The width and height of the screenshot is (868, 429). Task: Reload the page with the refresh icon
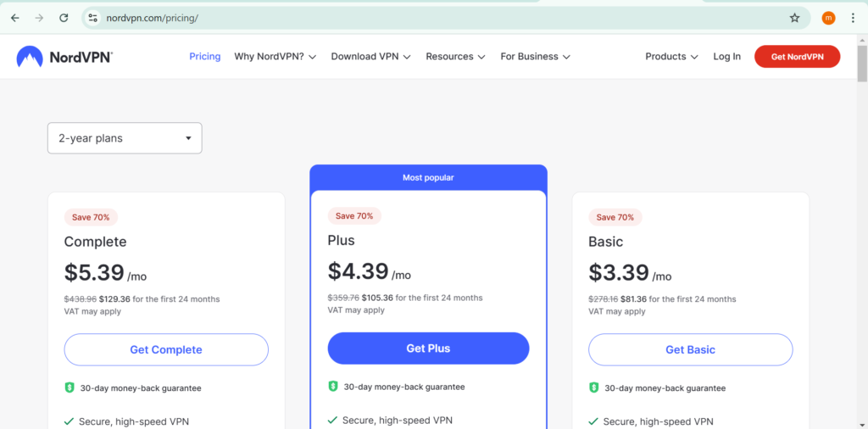coord(64,18)
